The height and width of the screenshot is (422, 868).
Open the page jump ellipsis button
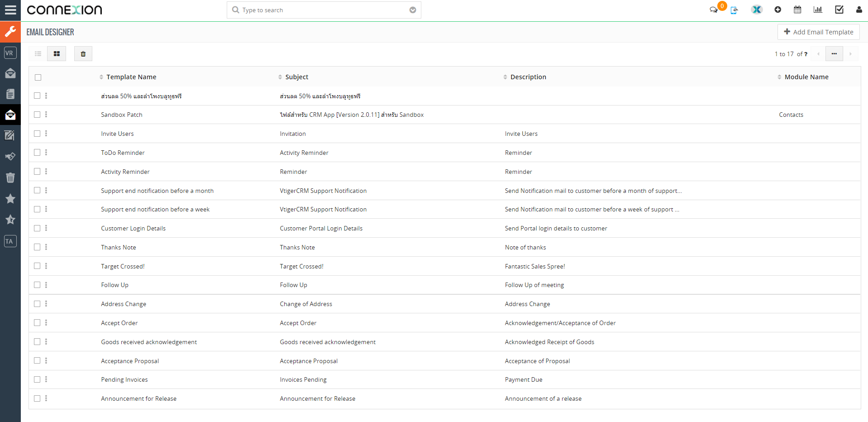click(x=834, y=54)
